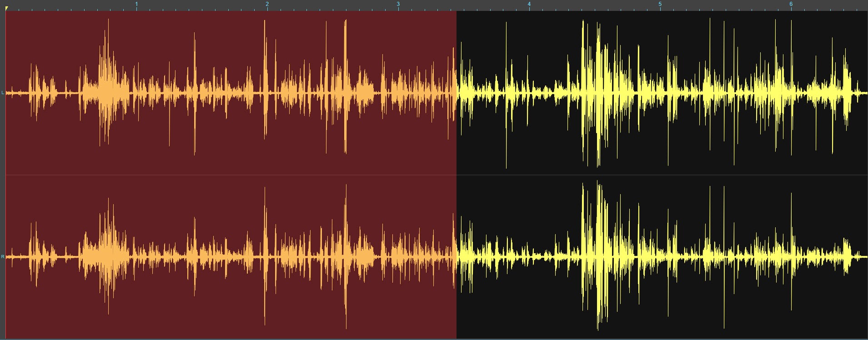868x340 pixels.
Task: Click the ruler at the 5 mark
Action: point(660,5)
